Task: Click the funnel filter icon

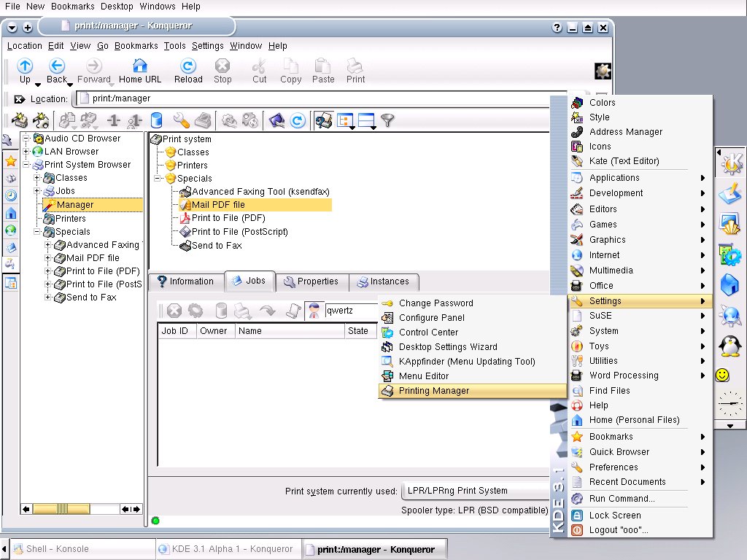Action: point(388,120)
